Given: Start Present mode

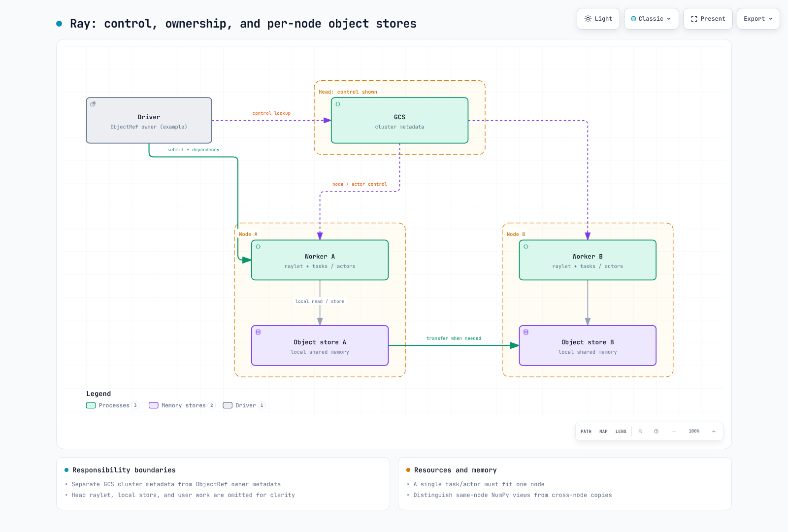Looking at the screenshot, I should 708,19.
